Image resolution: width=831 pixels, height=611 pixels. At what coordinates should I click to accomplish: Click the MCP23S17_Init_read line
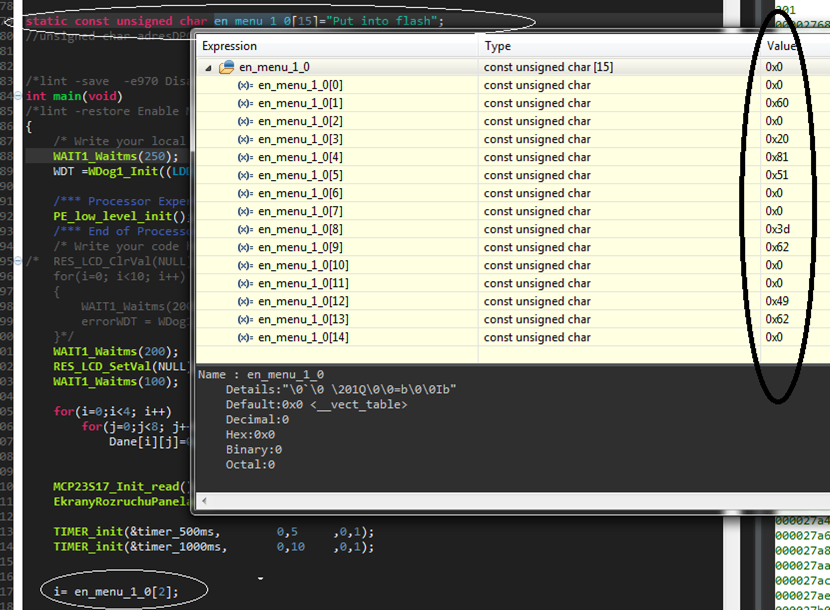[121, 486]
